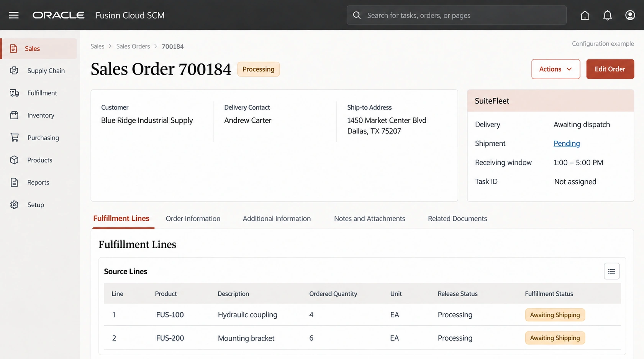
Task: Open user profile avatar icon
Action: [x=630, y=15]
